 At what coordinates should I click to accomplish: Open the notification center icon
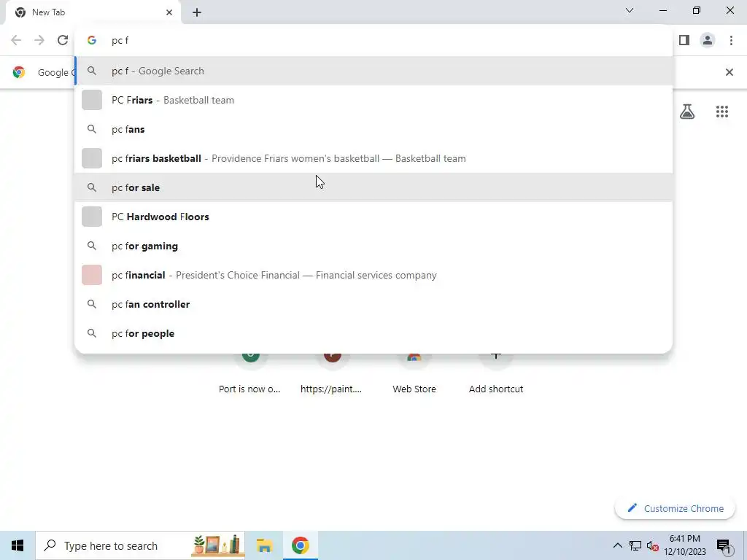tap(724, 545)
